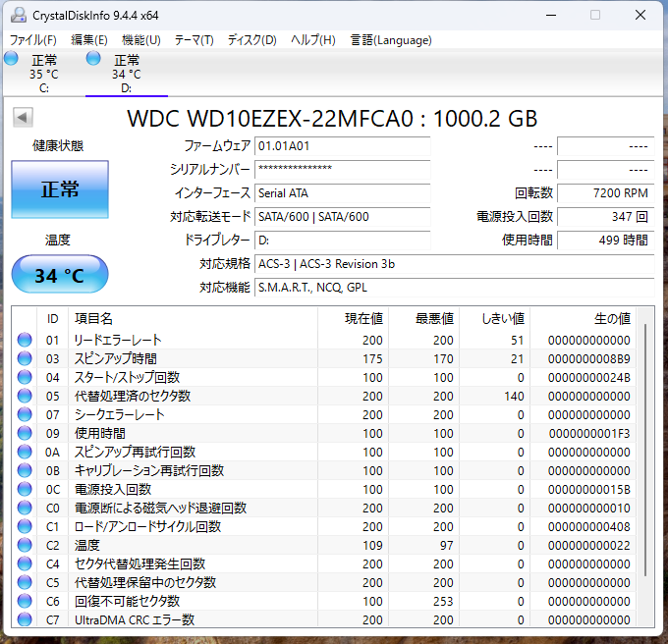Image resolution: width=668 pixels, height=644 pixels.
Task: Click the 対応機能 field S.M.A.R.T., NCQ, GPL
Action: [x=454, y=288]
